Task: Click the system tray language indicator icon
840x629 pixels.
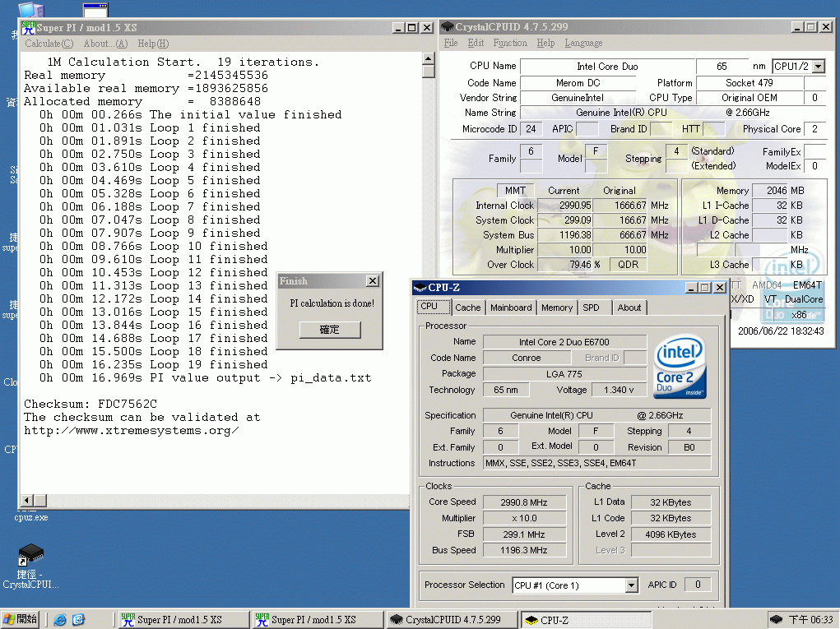Action: click(776, 619)
